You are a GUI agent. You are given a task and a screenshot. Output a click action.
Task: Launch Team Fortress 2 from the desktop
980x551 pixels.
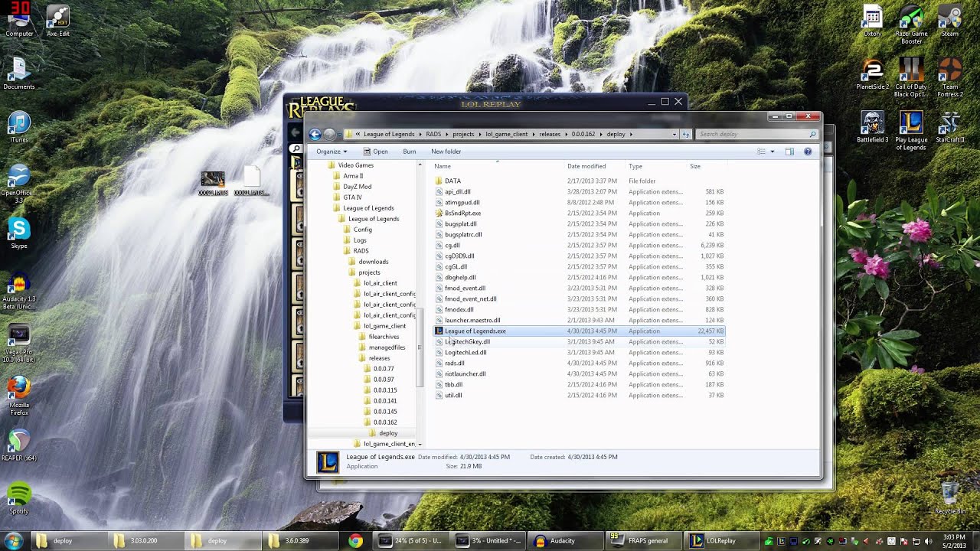(x=950, y=77)
